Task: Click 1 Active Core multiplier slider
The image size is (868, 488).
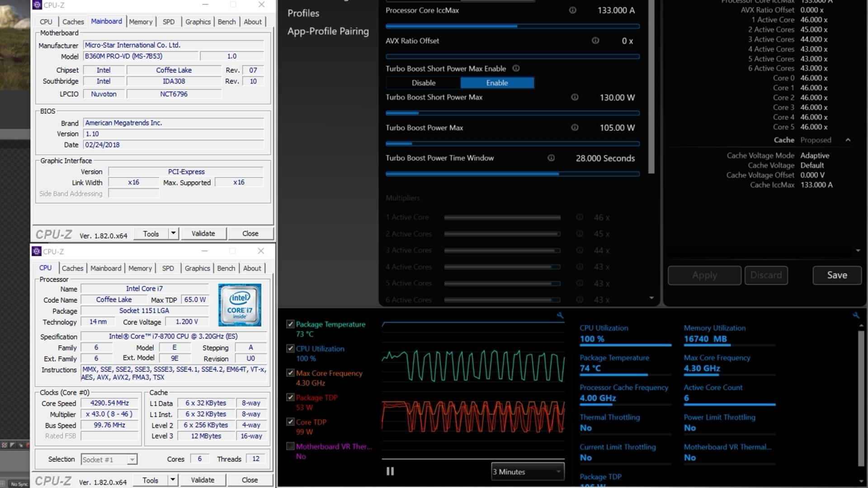Action: [x=502, y=217]
